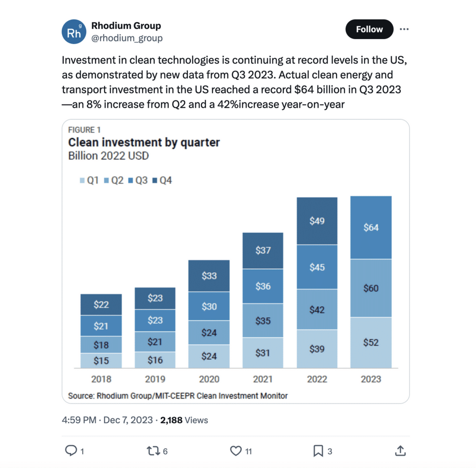Click the 2,188 Views count
Image resolution: width=476 pixels, height=468 pixels.
[184, 420]
